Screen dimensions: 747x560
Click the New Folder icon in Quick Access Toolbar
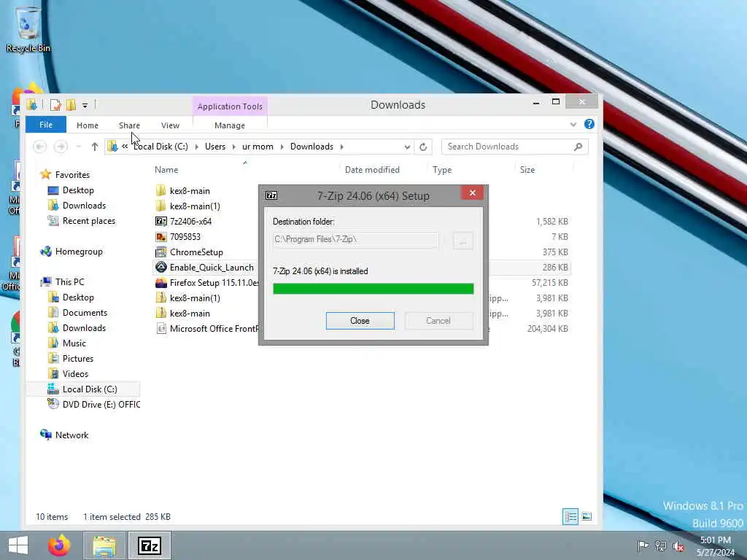pyautogui.click(x=71, y=105)
